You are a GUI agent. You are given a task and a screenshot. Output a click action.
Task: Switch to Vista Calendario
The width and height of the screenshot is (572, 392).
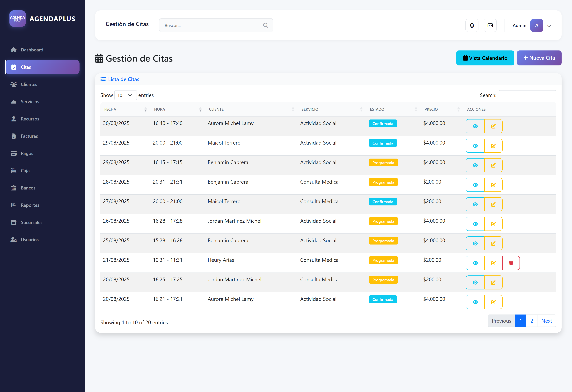click(485, 58)
